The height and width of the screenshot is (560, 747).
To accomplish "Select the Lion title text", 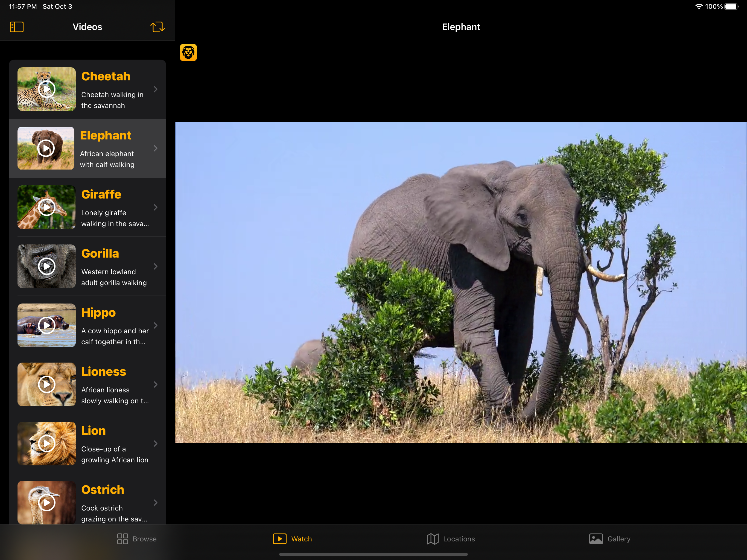I will [94, 431].
